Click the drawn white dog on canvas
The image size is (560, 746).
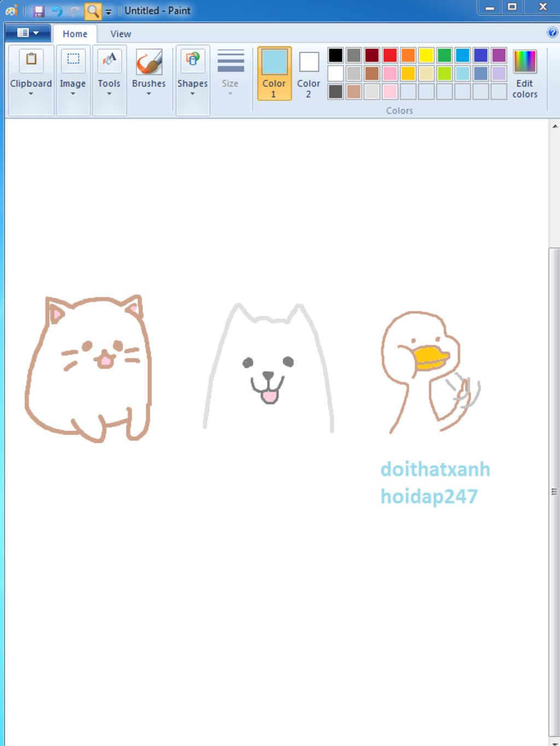(x=269, y=368)
